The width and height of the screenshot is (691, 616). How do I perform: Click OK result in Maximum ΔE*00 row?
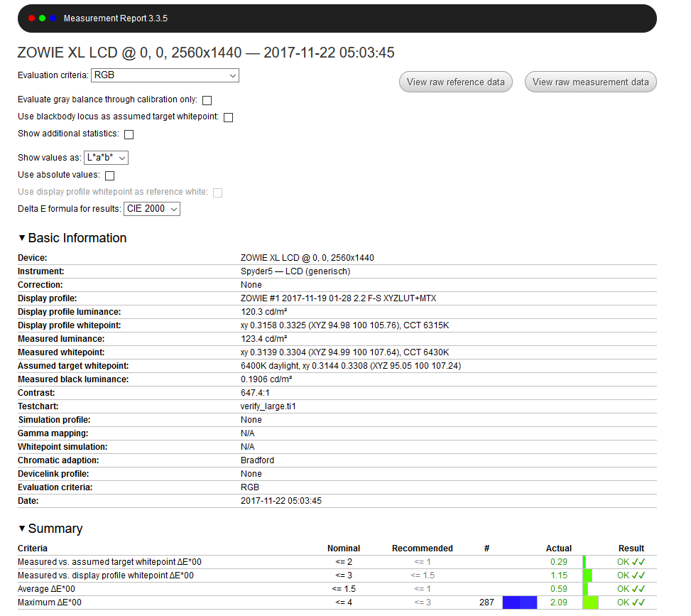pos(631,603)
